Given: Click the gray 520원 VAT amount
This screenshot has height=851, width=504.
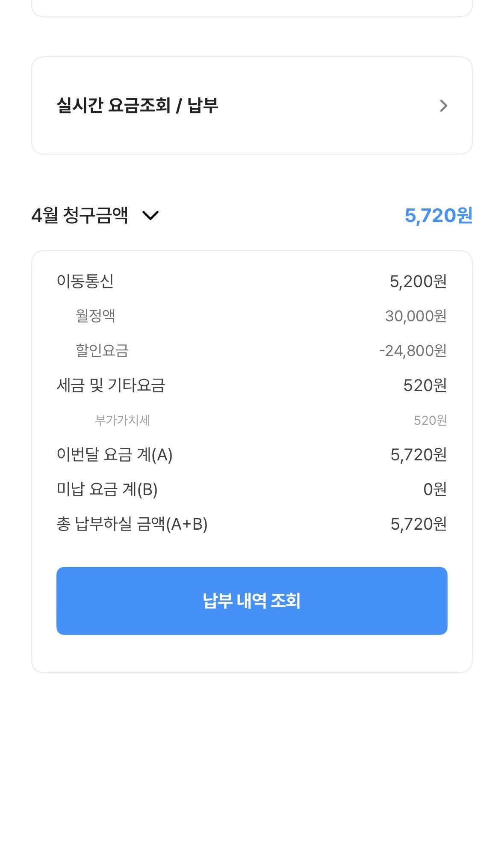Looking at the screenshot, I should click(430, 420).
